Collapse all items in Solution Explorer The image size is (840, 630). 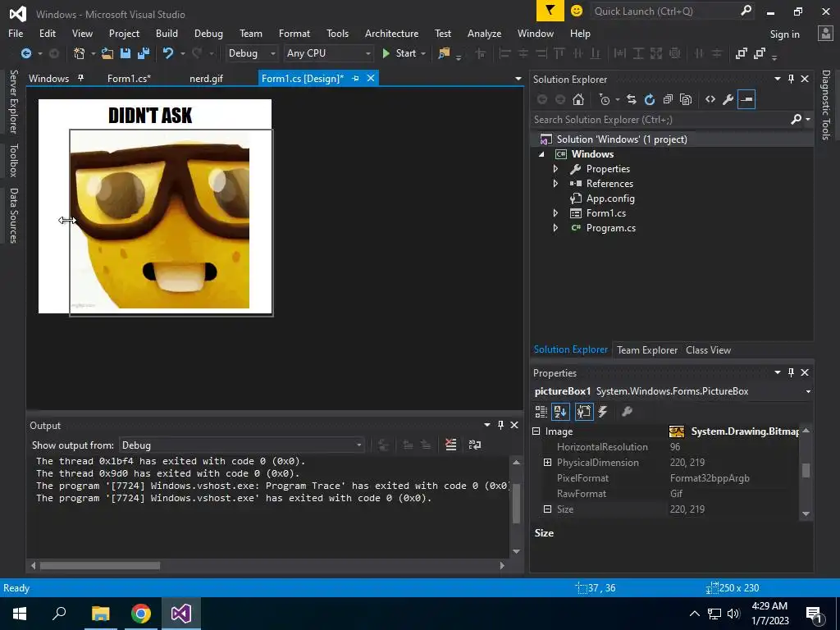click(668, 99)
